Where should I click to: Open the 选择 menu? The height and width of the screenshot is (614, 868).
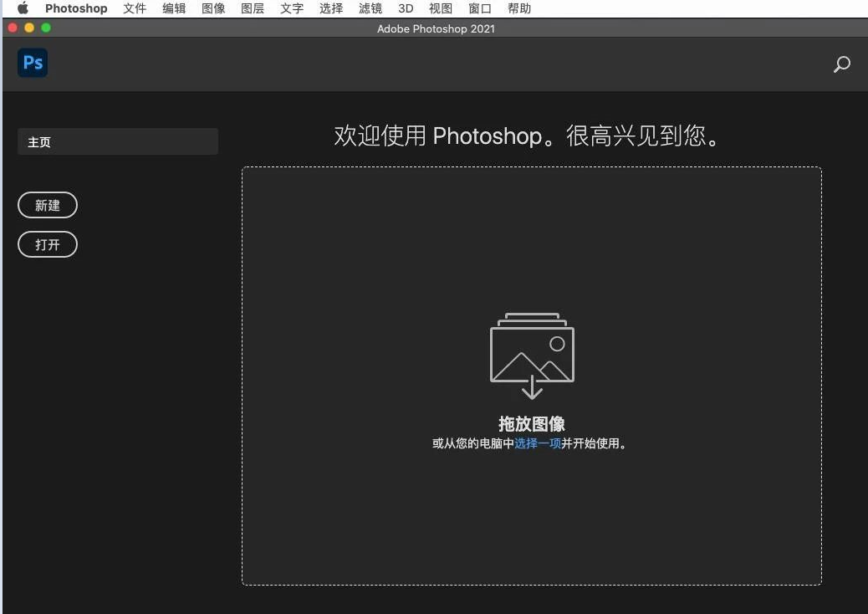click(331, 8)
